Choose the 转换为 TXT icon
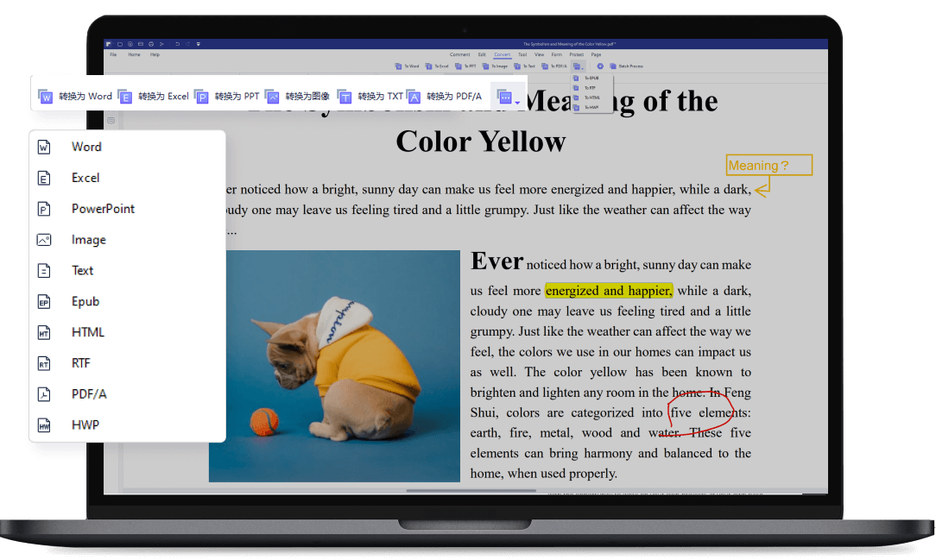The height and width of the screenshot is (560, 936). click(x=345, y=97)
